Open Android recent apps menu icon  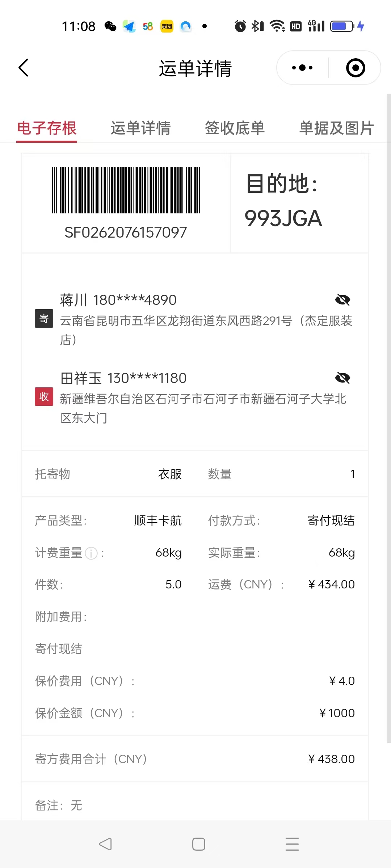click(x=292, y=844)
